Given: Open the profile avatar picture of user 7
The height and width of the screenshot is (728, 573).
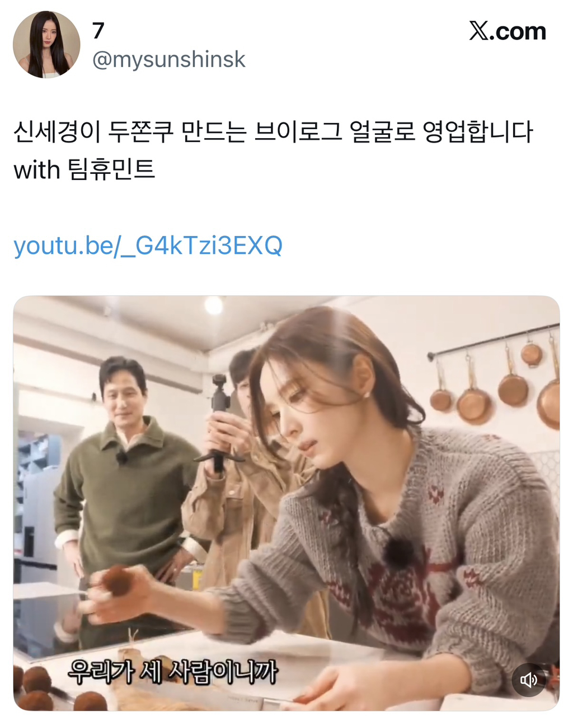Looking at the screenshot, I should point(47,44).
